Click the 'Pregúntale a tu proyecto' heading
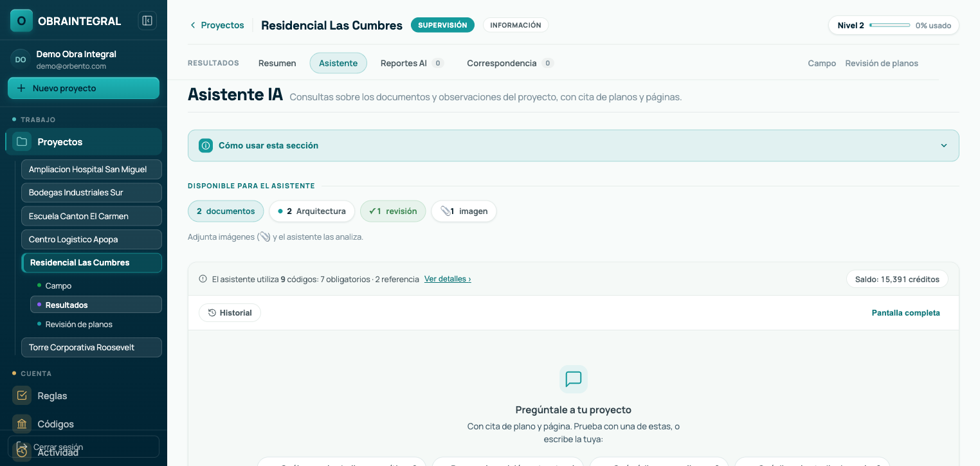 pos(574,409)
